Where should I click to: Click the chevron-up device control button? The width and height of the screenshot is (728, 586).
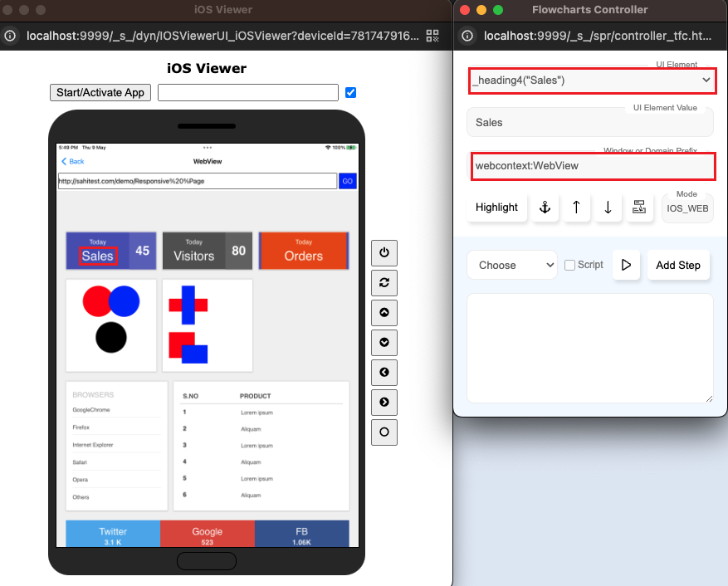click(x=384, y=313)
